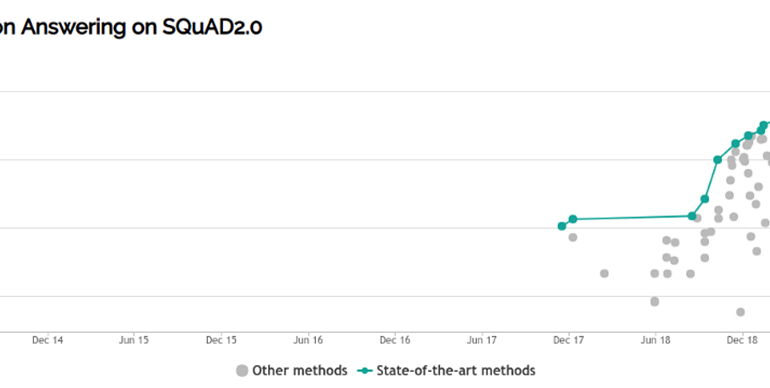Click the gray Other methods legend dot
770x388 pixels.
point(242,371)
